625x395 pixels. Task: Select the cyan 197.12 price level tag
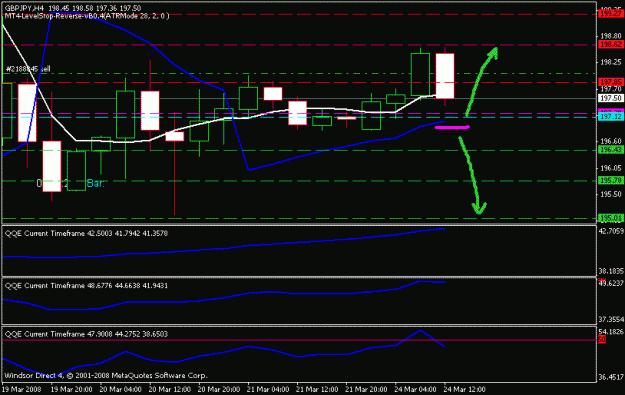coord(611,117)
